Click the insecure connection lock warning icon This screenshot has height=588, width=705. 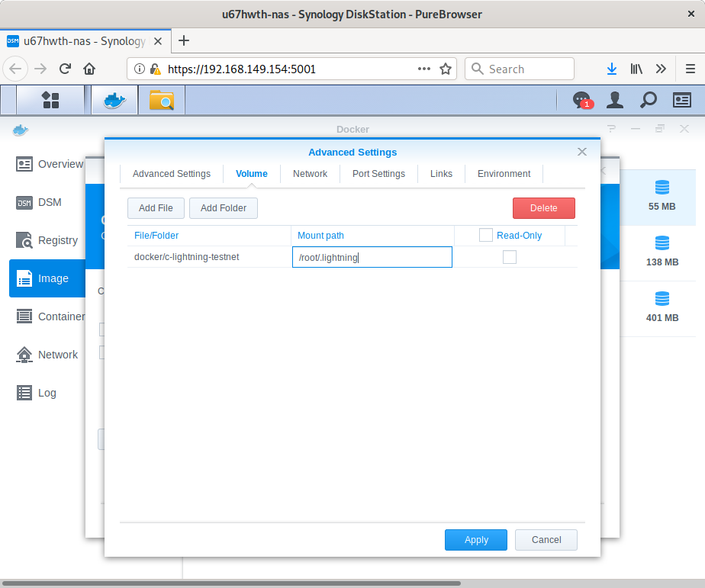pos(155,69)
